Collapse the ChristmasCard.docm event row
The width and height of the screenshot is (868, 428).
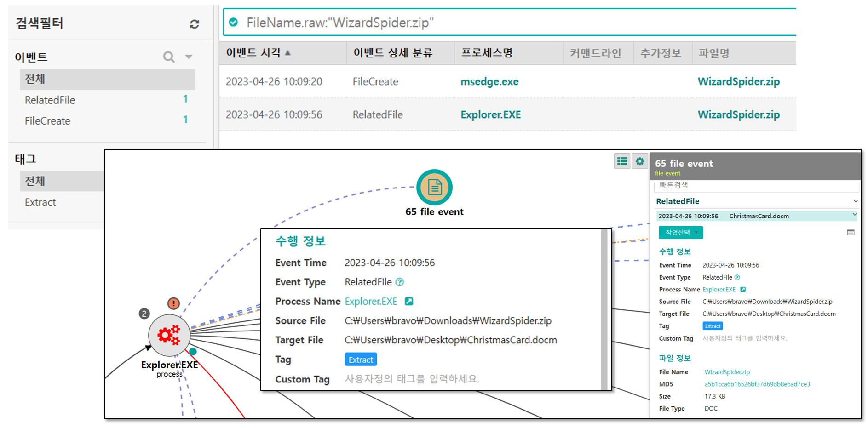855,215
